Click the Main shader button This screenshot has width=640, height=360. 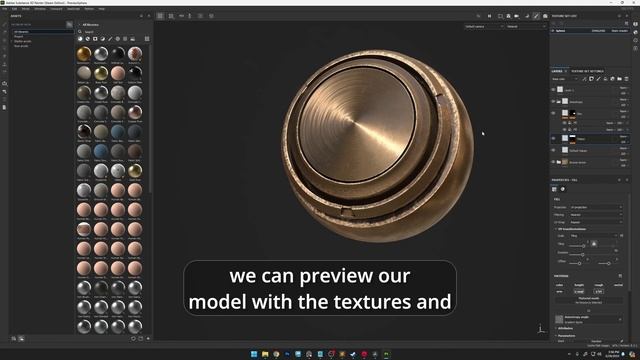tap(619, 31)
